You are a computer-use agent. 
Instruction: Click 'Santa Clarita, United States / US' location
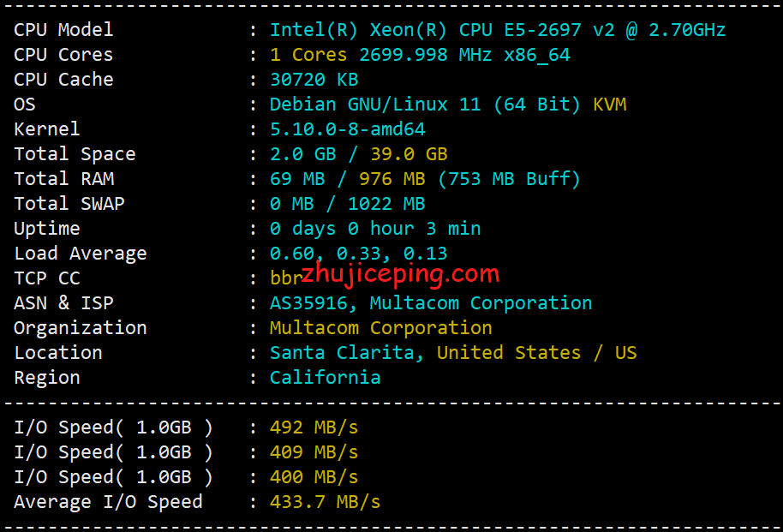(x=453, y=353)
